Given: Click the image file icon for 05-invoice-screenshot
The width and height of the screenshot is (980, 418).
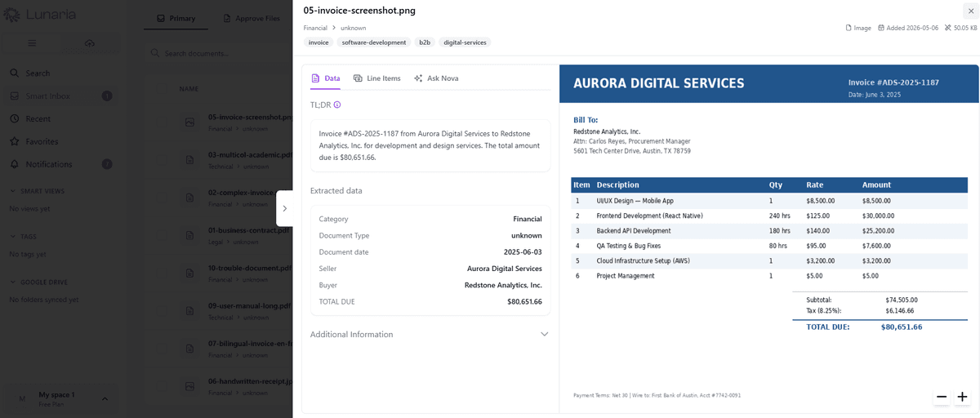Looking at the screenshot, I should point(189,122).
